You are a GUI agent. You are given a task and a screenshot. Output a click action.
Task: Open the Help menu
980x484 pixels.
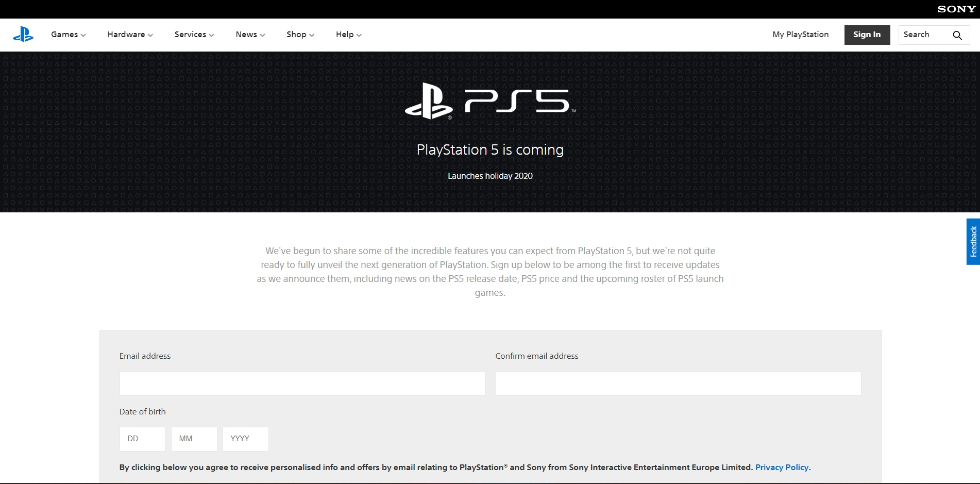pos(349,35)
